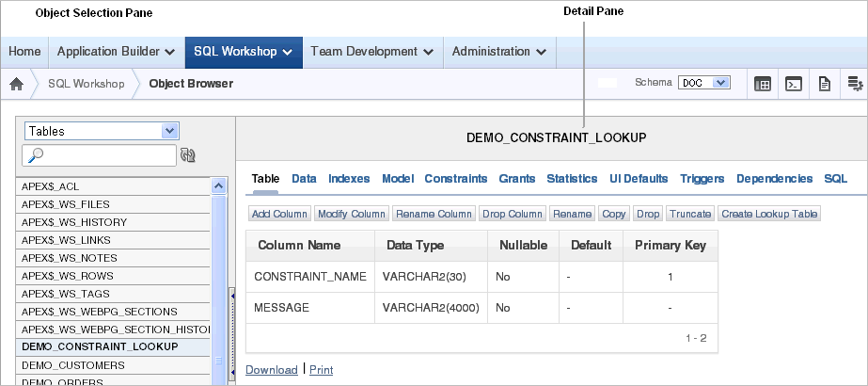Viewport: 868px width, 386px height.
Task: Click the Create Lookup Table button
Action: pyautogui.click(x=769, y=214)
